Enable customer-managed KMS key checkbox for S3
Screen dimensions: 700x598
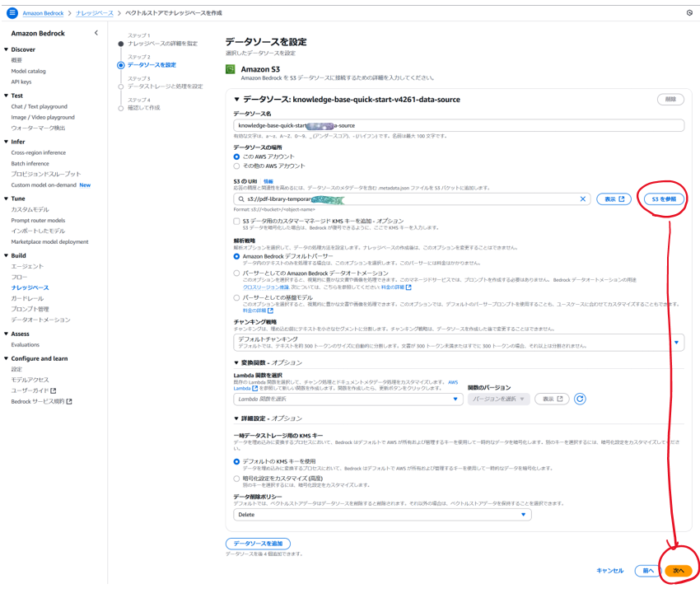[x=236, y=221]
